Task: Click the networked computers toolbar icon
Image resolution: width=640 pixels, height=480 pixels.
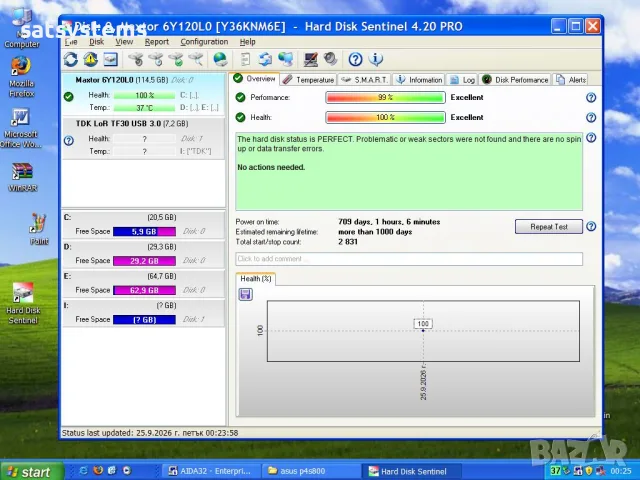Action: [286, 60]
